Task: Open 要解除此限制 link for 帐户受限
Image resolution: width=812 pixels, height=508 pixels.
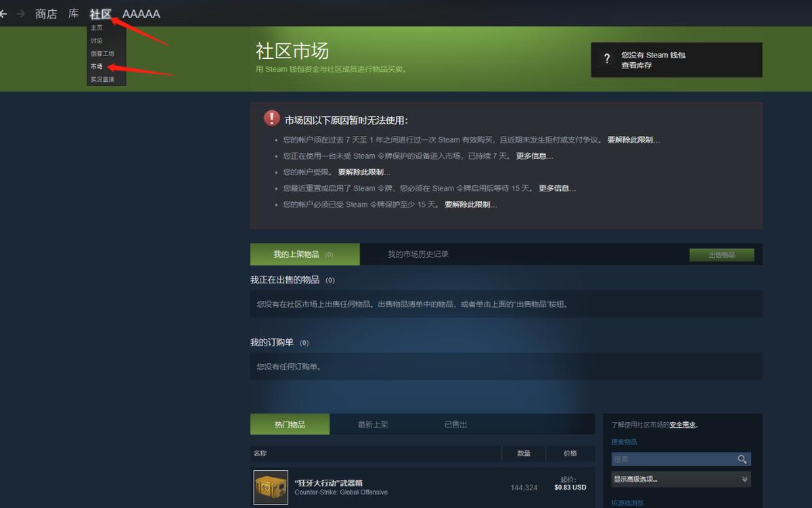Action: [365, 172]
